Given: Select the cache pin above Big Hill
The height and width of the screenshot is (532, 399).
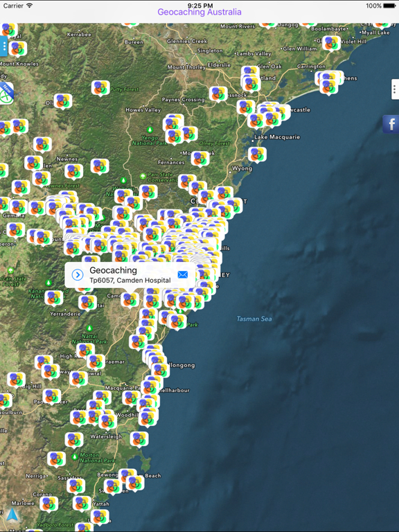Looking at the screenshot, I should (17, 380).
